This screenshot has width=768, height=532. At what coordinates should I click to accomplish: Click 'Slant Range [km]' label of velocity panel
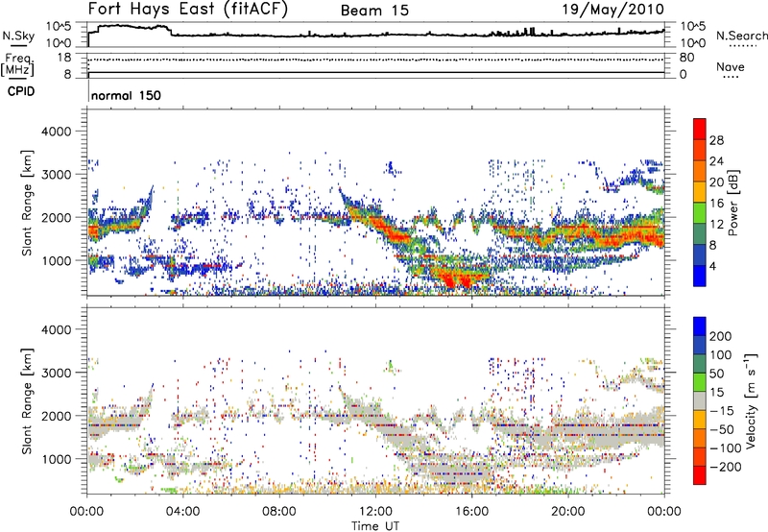[x=27, y=401]
